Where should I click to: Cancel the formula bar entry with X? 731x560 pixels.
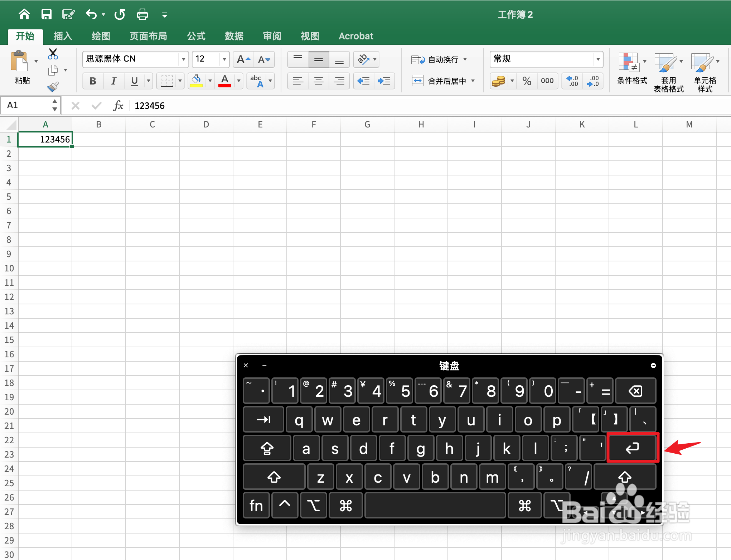coord(76,106)
